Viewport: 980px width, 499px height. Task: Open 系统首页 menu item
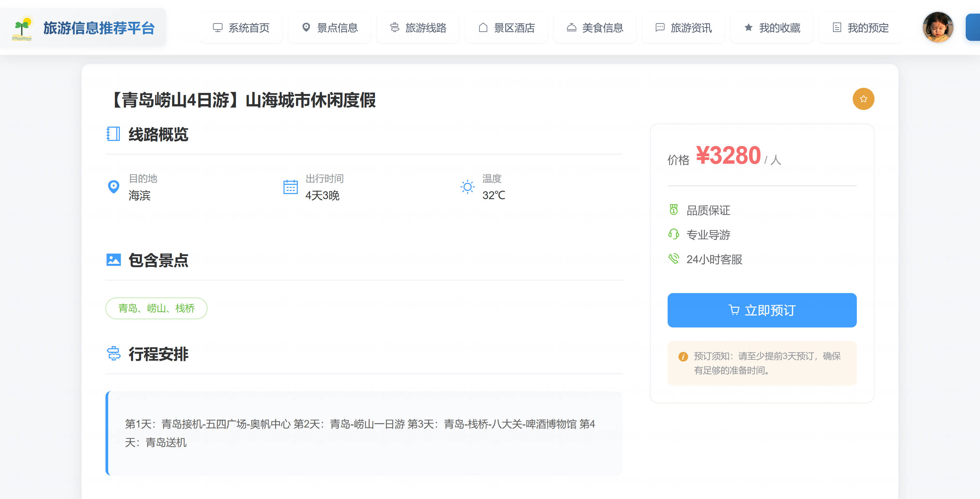(241, 28)
